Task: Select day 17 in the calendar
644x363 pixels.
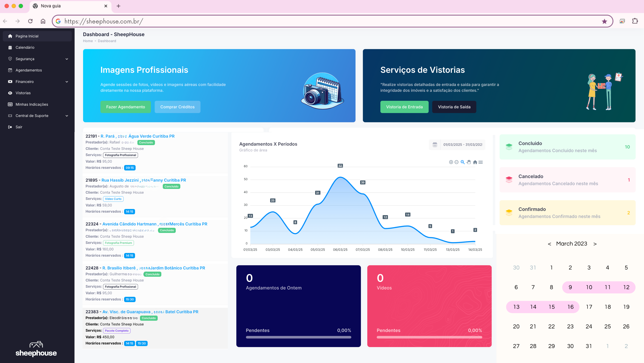Action: (x=589, y=307)
